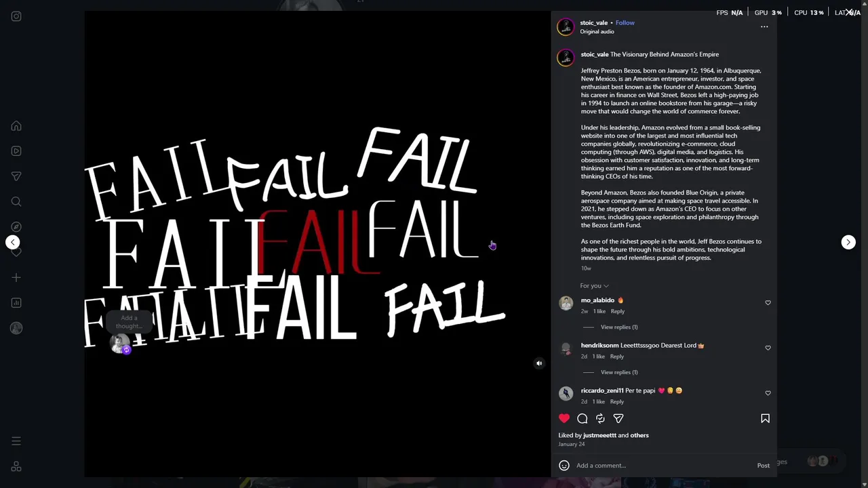Open the Search magnifier in sidebar

pyautogui.click(x=16, y=201)
